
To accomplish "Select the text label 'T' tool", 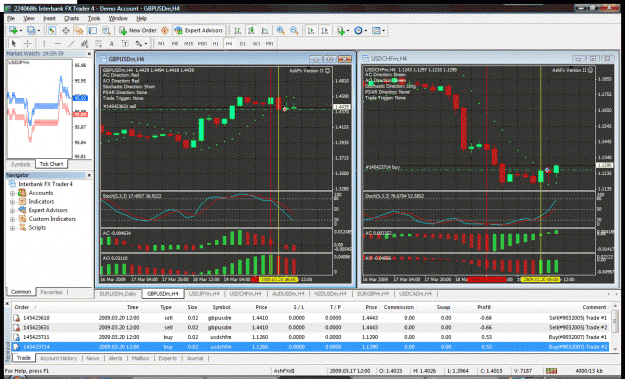I will click(x=125, y=43).
